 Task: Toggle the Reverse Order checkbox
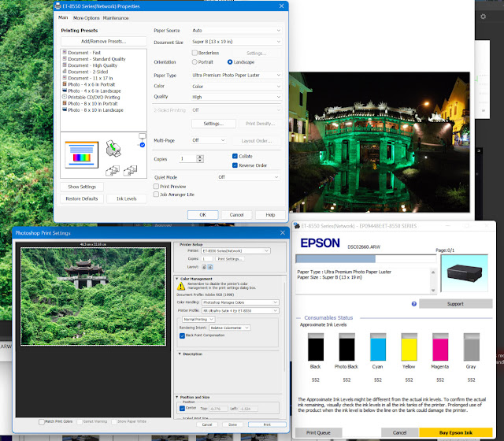tap(235, 165)
